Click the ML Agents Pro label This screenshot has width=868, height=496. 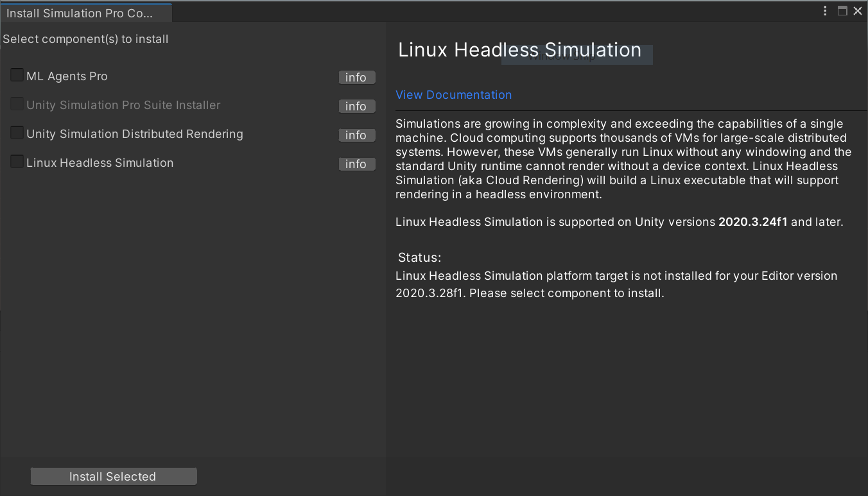click(x=67, y=76)
